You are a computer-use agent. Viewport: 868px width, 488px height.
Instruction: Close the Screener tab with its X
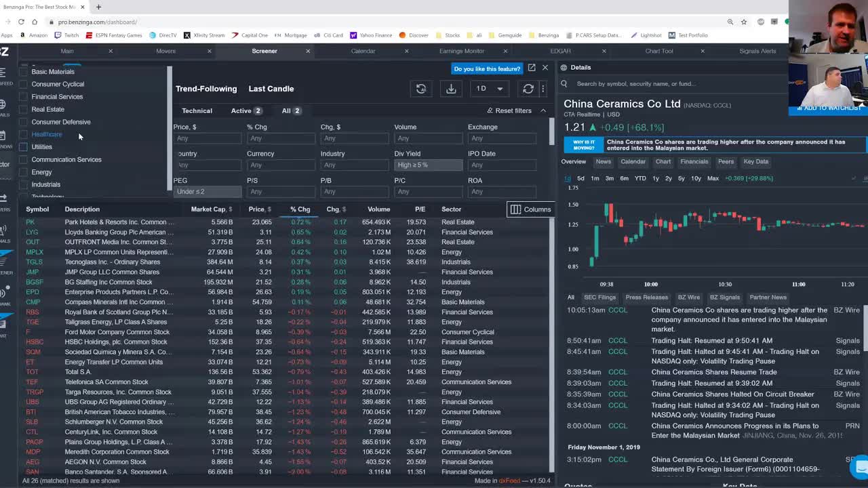(x=308, y=51)
